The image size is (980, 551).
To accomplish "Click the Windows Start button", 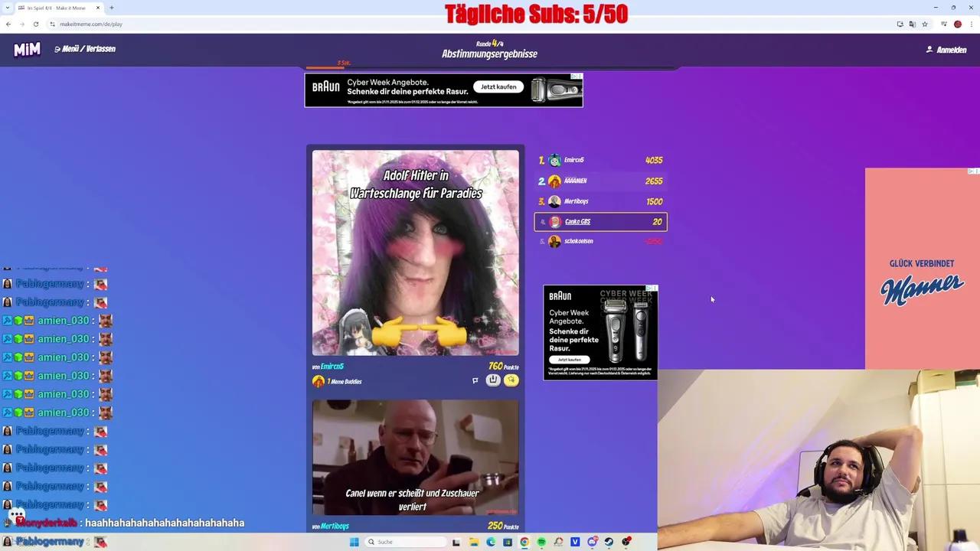I will tap(354, 542).
